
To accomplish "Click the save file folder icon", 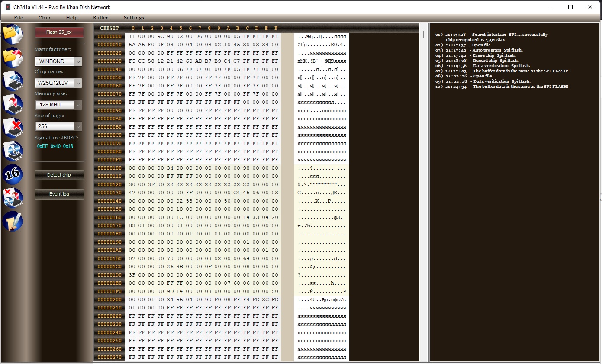I will (x=13, y=58).
